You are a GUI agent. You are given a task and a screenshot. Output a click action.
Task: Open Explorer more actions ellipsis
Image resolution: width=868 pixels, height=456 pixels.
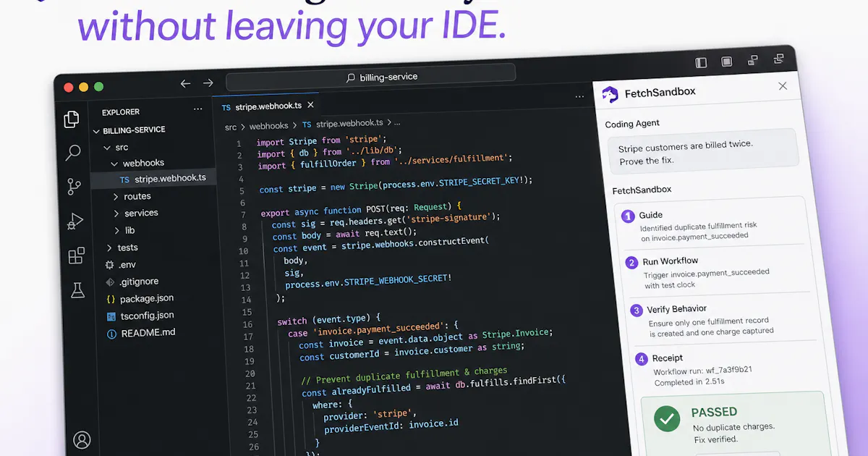198,110
